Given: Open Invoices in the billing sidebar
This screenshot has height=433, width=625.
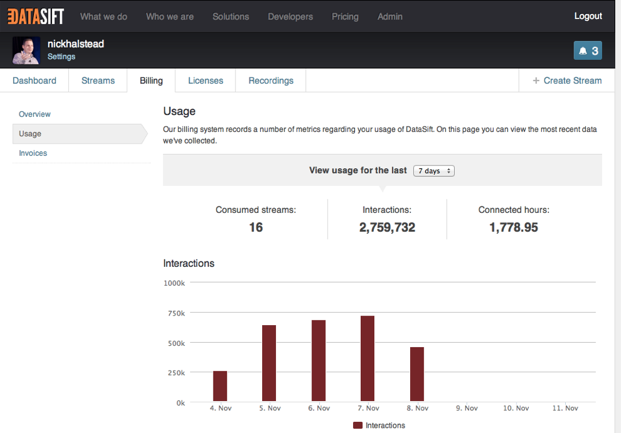Looking at the screenshot, I should [33, 153].
